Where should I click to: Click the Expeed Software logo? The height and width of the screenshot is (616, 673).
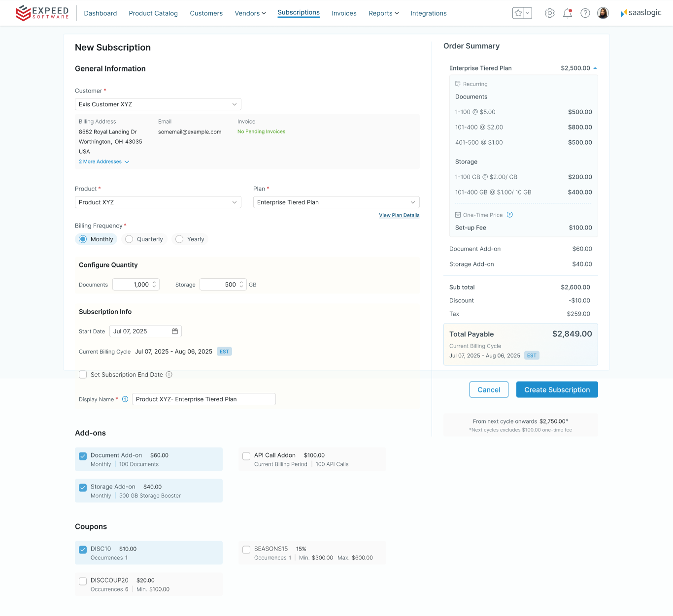(42, 13)
